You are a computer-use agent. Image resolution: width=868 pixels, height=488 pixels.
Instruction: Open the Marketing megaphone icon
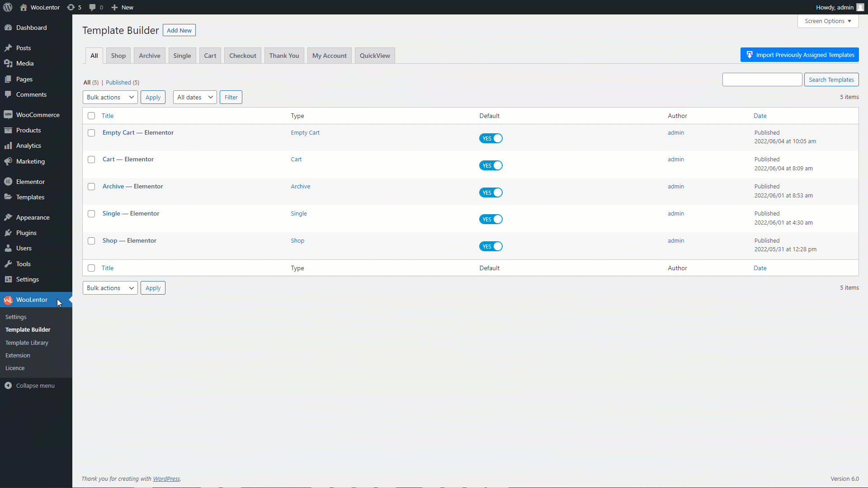[x=9, y=161]
